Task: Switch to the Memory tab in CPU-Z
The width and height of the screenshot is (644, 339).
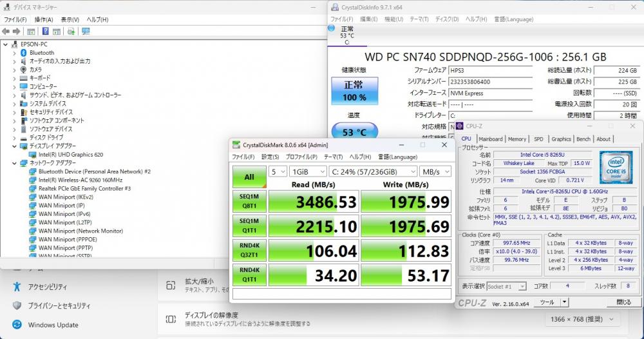Action: point(516,139)
